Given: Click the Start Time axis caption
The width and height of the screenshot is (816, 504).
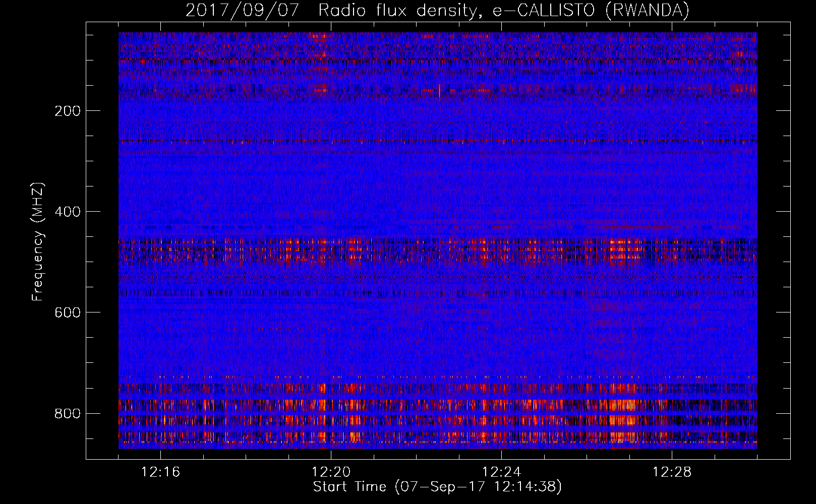Looking at the screenshot, I should 437,487.
